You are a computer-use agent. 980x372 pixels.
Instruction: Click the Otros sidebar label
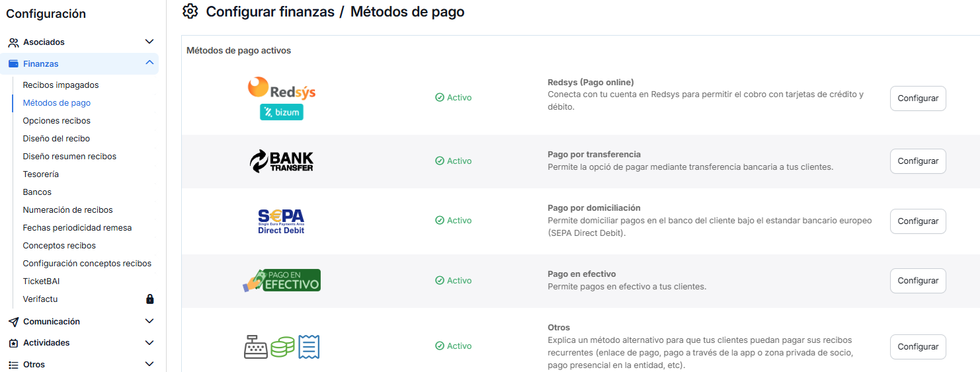click(x=34, y=365)
